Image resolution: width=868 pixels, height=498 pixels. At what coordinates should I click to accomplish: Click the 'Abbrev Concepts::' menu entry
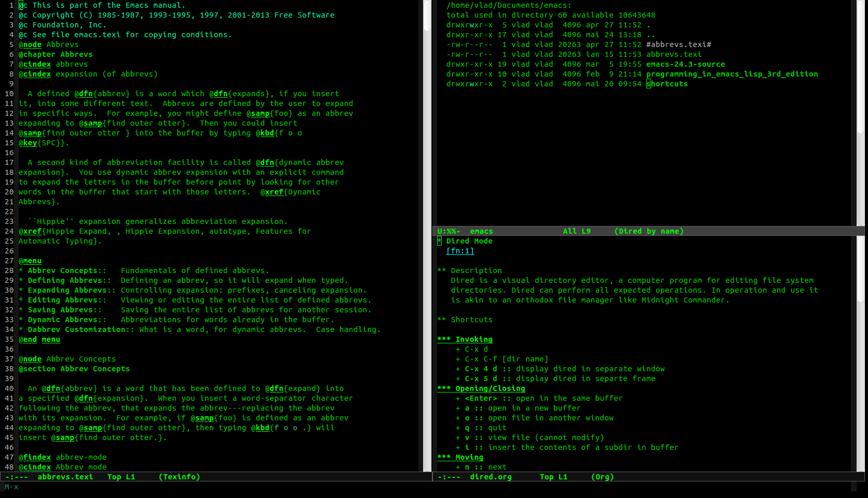coord(67,270)
